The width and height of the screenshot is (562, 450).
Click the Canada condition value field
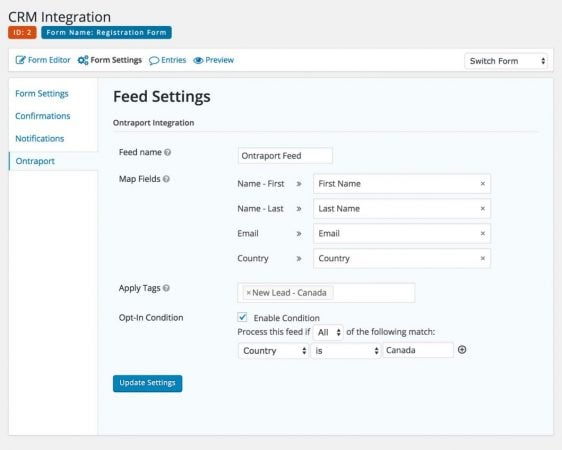coord(418,350)
